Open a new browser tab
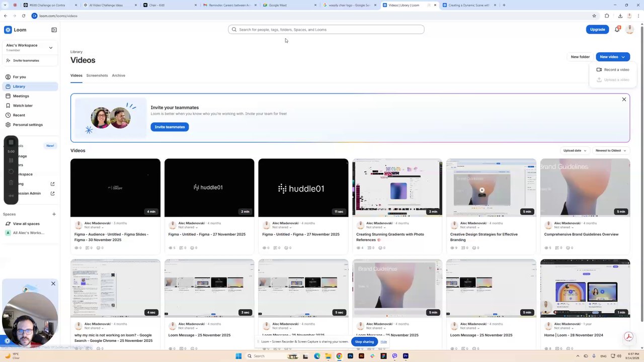This screenshot has width=644, height=362. (504, 5)
